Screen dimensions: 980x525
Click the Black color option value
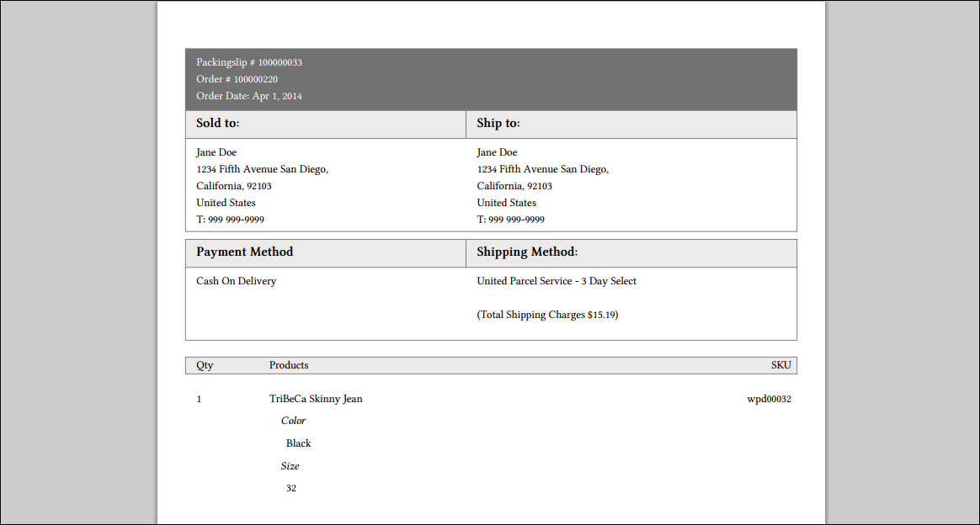click(x=298, y=443)
